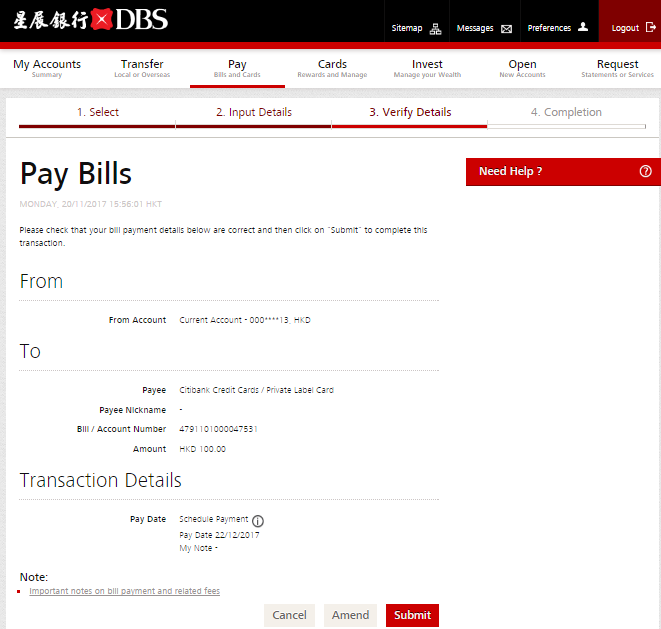Viewport: 661px width, 629px height.
Task: Open Preferences user icon
Action: click(x=583, y=28)
